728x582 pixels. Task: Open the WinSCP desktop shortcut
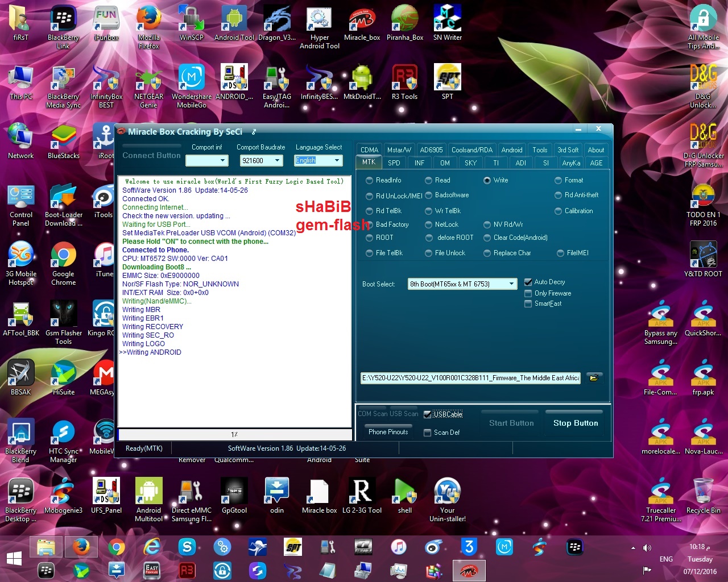point(192,23)
